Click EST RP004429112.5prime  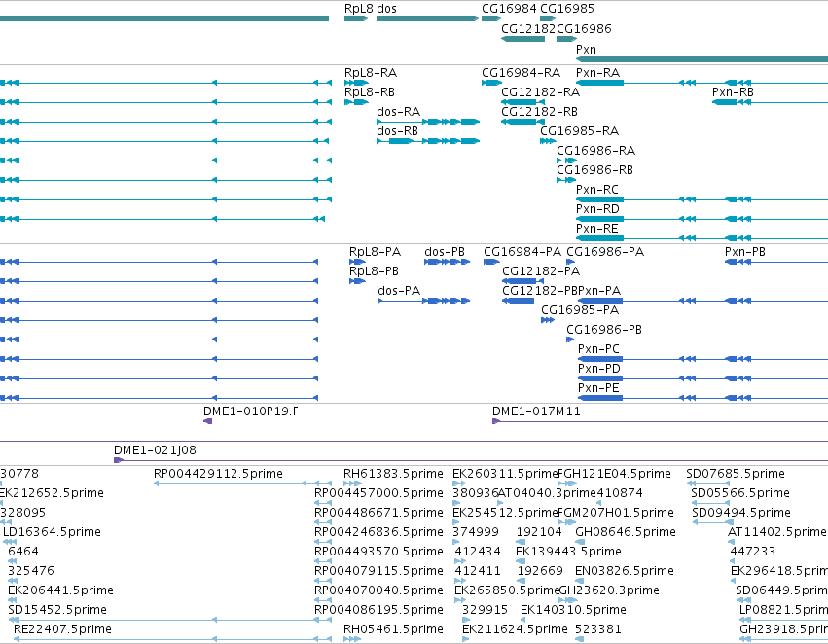pyautogui.click(x=218, y=474)
